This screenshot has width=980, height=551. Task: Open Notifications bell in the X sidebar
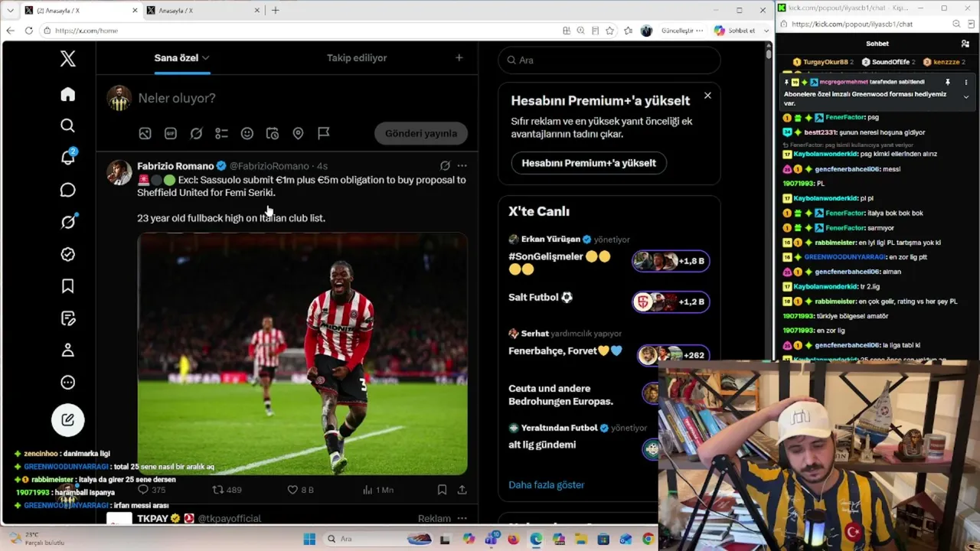point(68,158)
